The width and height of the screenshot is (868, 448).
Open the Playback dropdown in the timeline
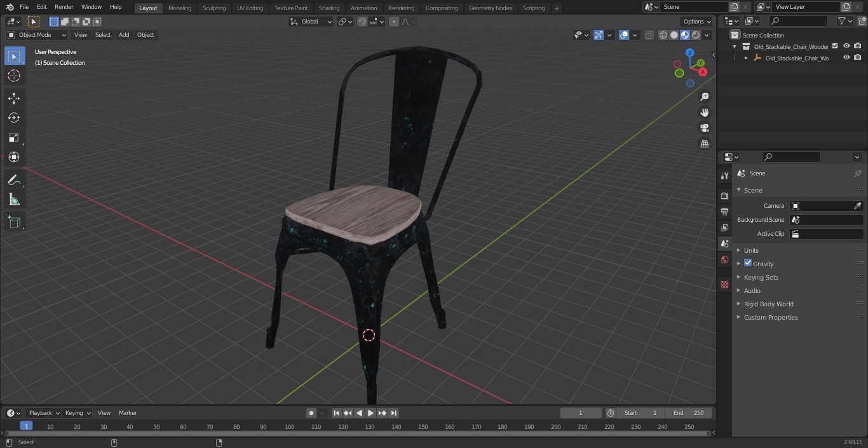point(44,413)
